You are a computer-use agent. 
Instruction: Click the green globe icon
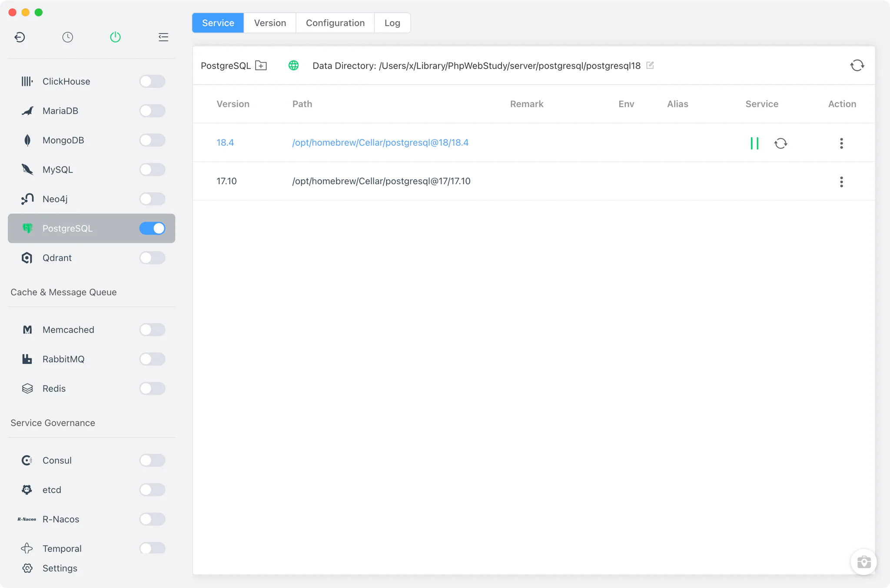point(294,66)
